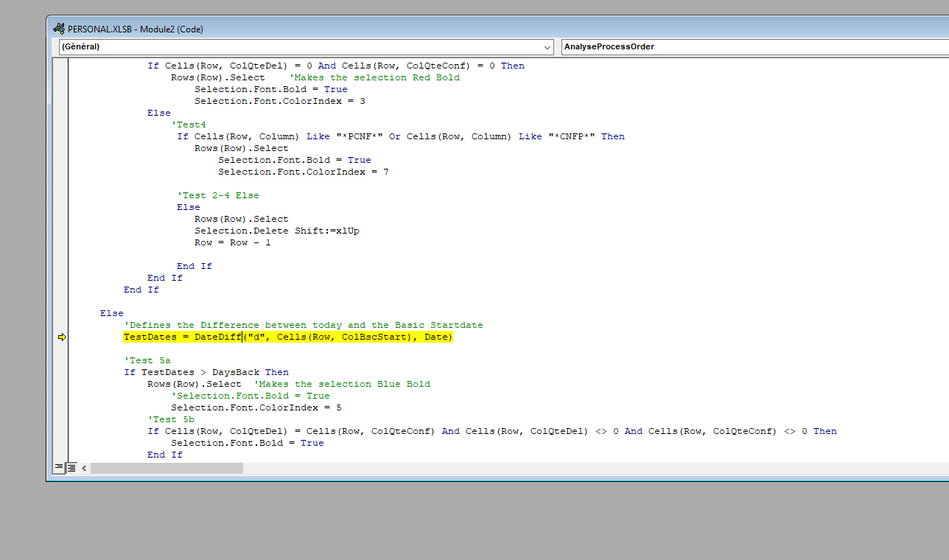The width and height of the screenshot is (949, 560).
Task: Place cursor on Row = Row - 1
Action: [x=232, y=243]
